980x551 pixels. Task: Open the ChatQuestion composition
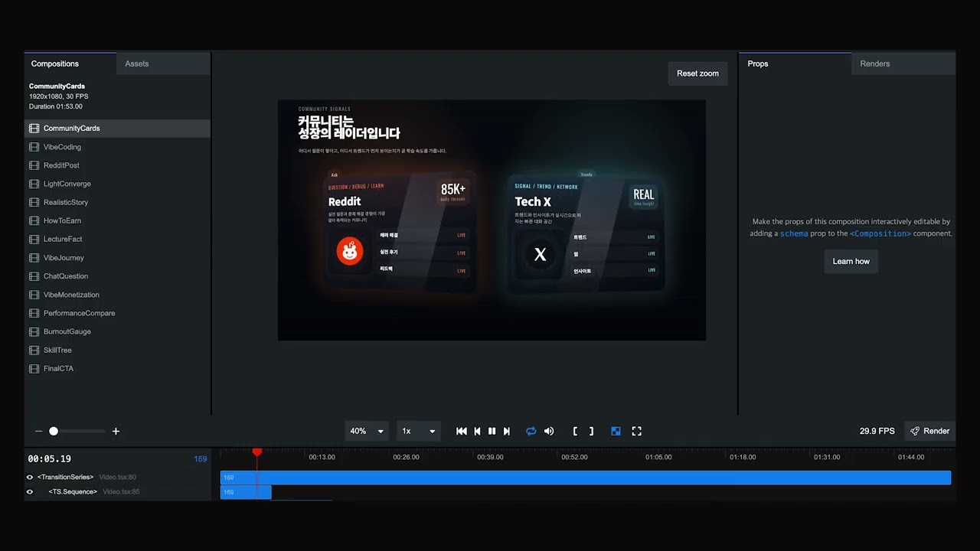tap(117, 276)
